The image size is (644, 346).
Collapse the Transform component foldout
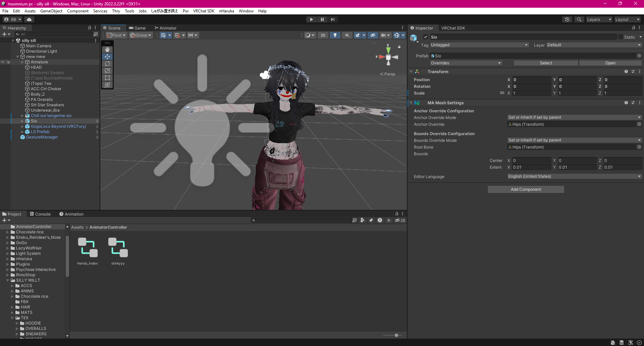[x=411, y=72]
